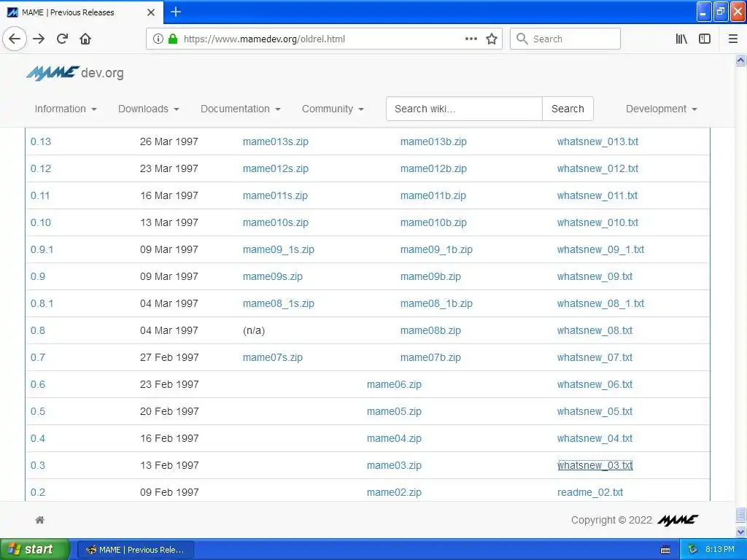Image resolution: width=747 pixels, height=560 pixels.
Task: Click the browser search magnifier icon
Action: pyautogui.click(x=522, y=39)
